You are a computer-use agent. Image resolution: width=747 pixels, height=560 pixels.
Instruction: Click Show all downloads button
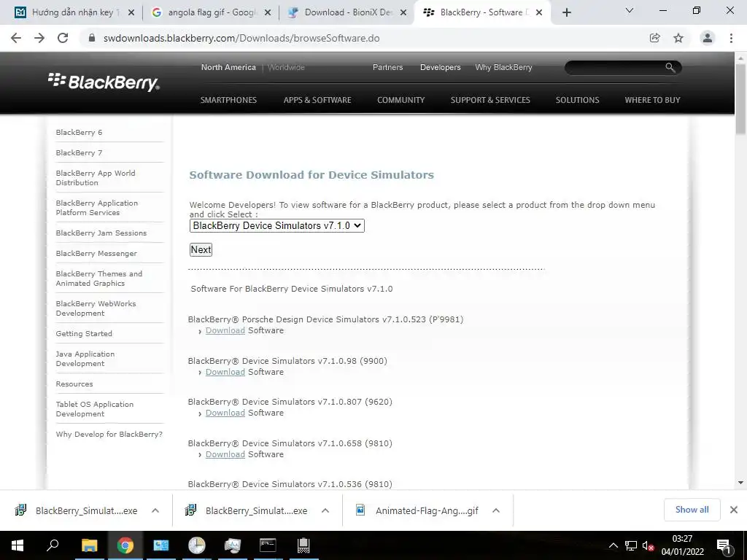[692, 510]
